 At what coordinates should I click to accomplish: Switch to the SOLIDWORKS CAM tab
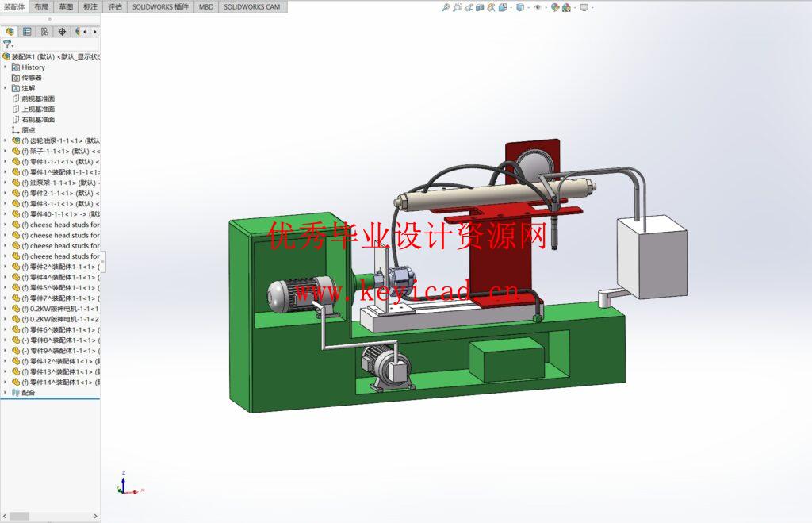[x=251, y=6]
